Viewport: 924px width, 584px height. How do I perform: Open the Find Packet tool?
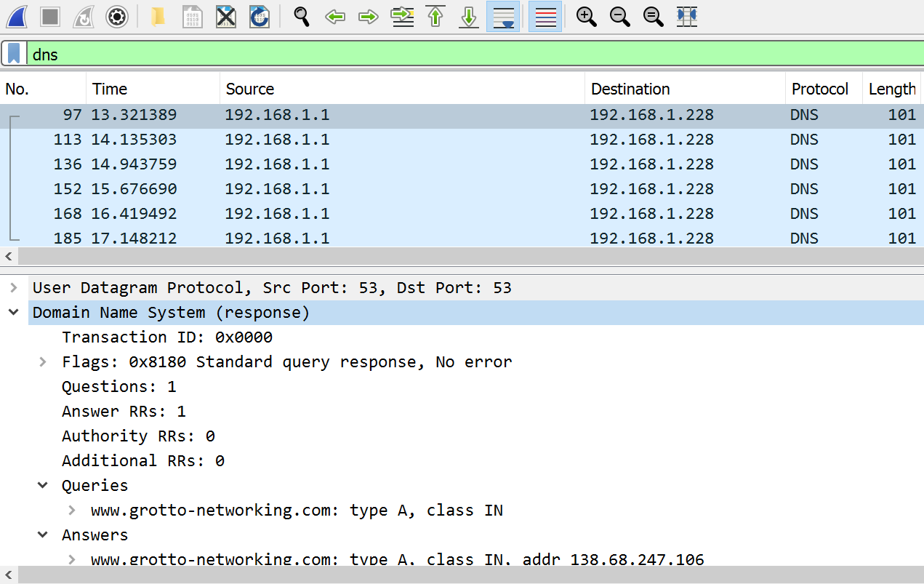pos(300,16)
